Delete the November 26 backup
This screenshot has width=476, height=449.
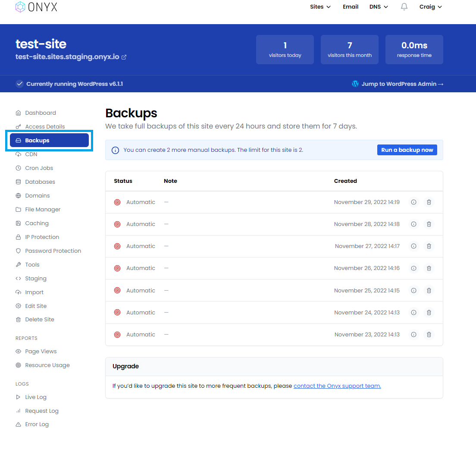[429, 268]
